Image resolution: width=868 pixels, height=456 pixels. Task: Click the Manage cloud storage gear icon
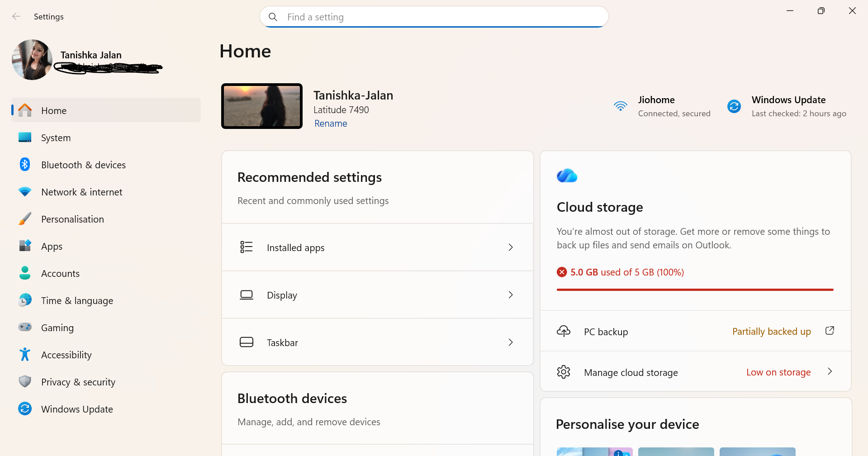(x=564, y=372)
